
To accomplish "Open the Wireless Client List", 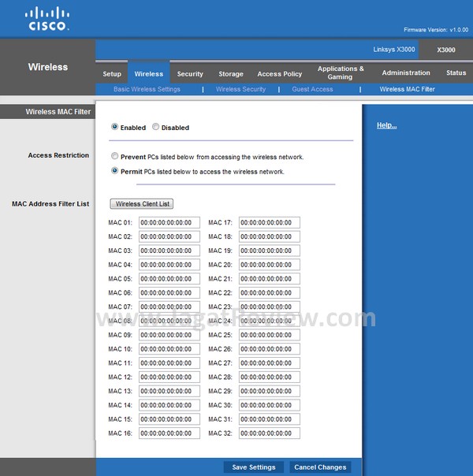I will [x=143, y=204].
